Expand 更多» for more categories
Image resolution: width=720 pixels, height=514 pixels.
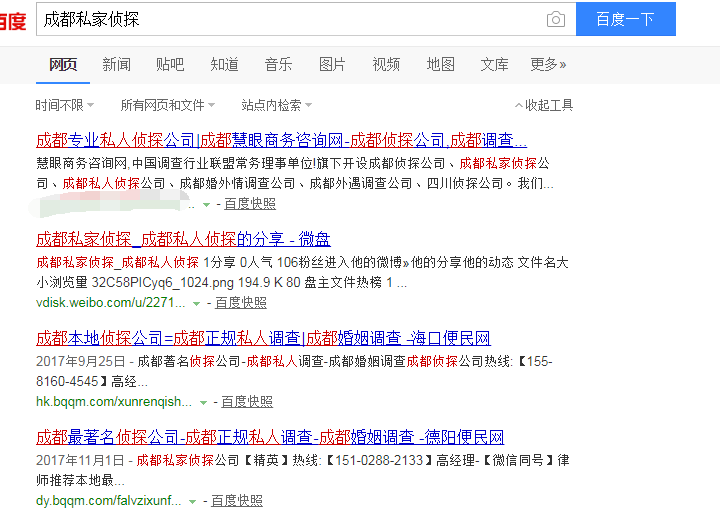548,64
